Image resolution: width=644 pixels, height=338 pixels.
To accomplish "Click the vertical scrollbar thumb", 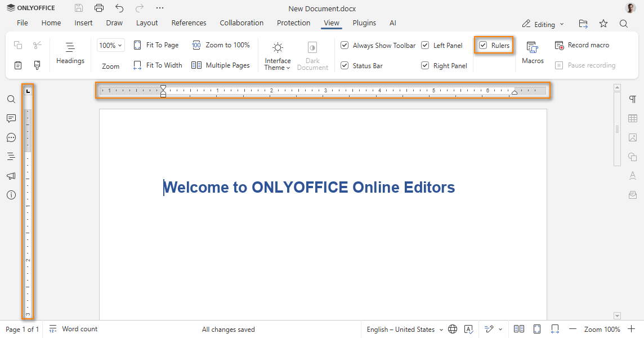I will (x=617, y=129).
